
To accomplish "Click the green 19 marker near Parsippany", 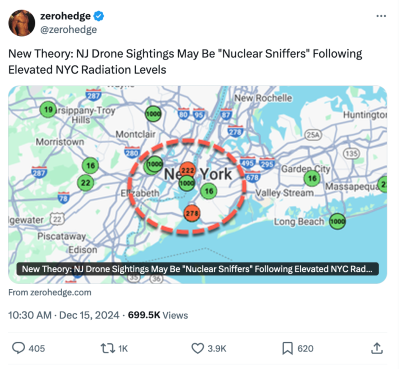I will (x=48, y=109).
